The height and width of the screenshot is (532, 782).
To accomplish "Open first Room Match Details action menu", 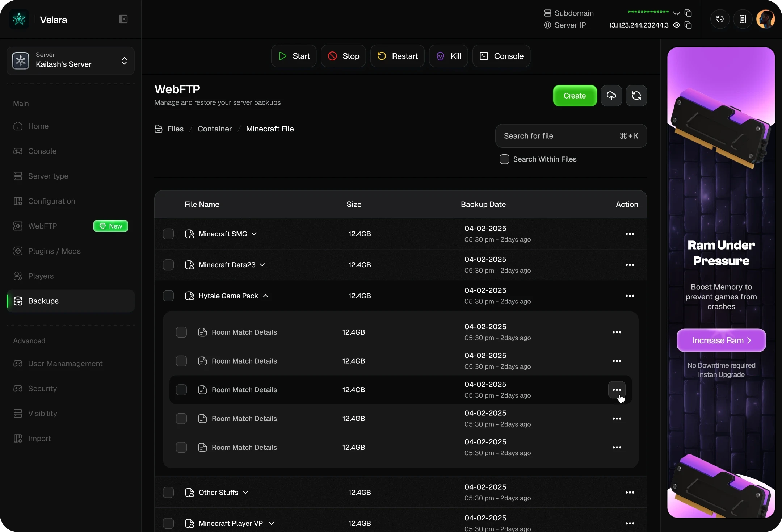I will pyautogui.click(x=617, y=332).
